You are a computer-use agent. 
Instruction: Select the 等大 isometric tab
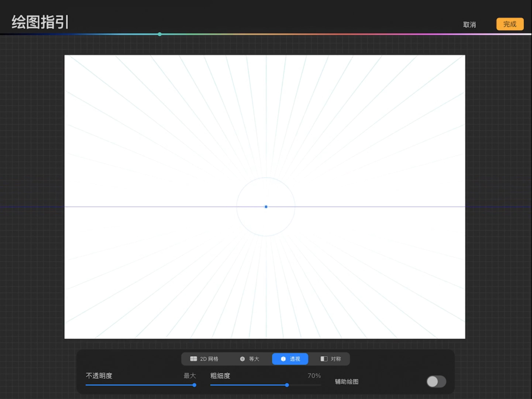pyautogui.click(x=249, y=359)
